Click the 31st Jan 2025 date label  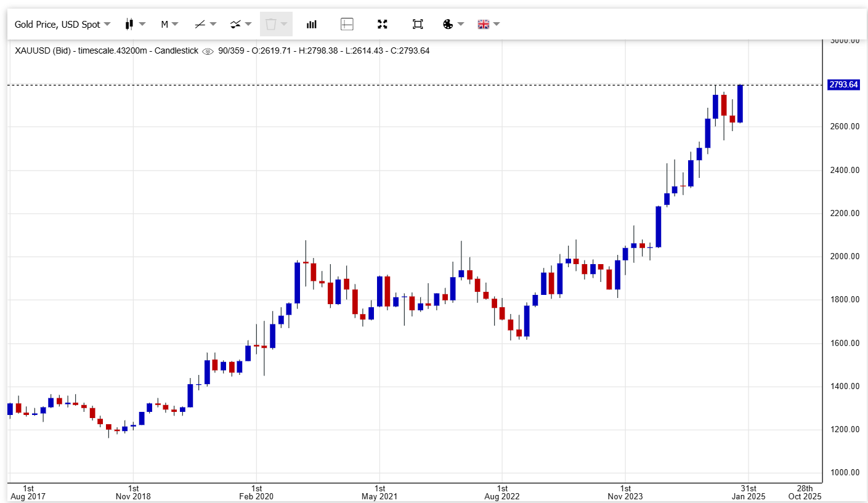click(748, 493)
